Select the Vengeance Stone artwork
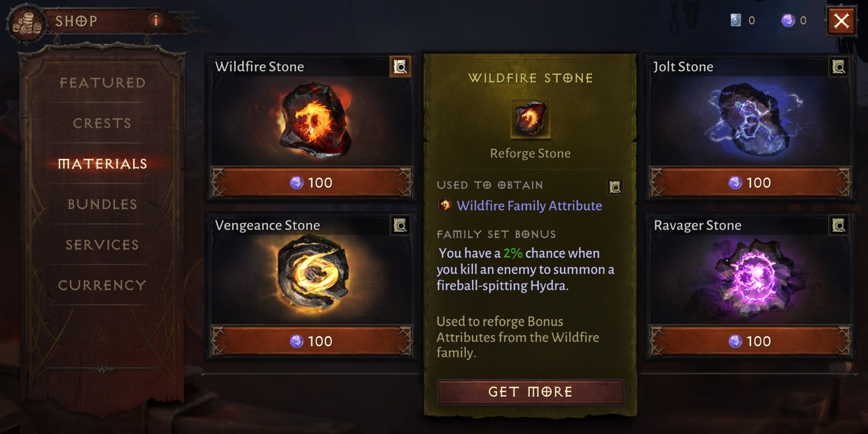Image resolution: width=868 pixels, height=434 pixels. [x=313, y=274]
